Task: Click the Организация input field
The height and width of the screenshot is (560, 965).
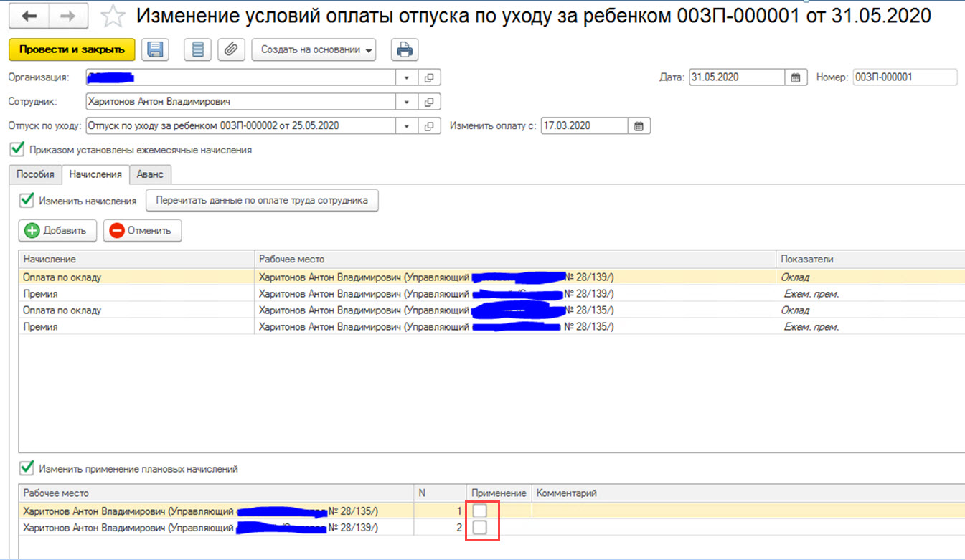Action: 241,77
